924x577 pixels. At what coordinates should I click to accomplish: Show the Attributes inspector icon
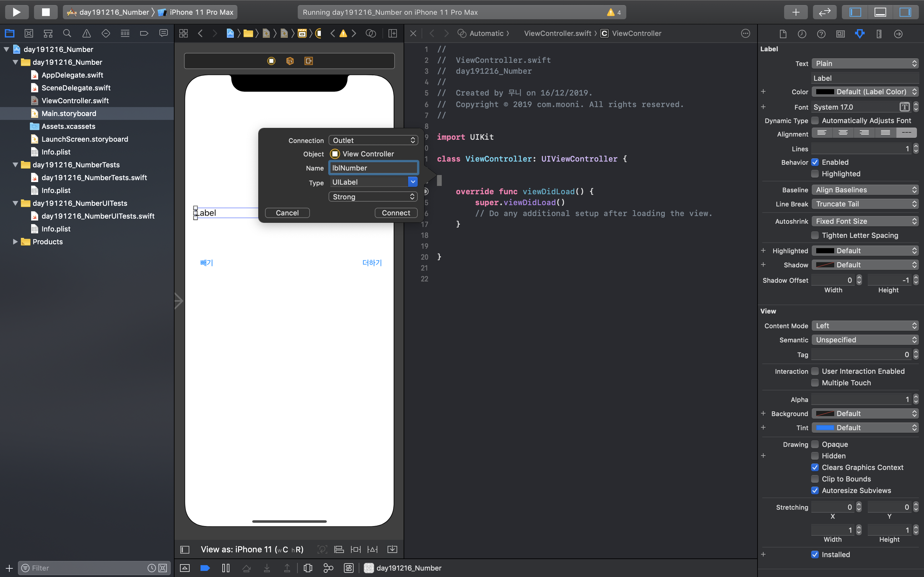860,34
